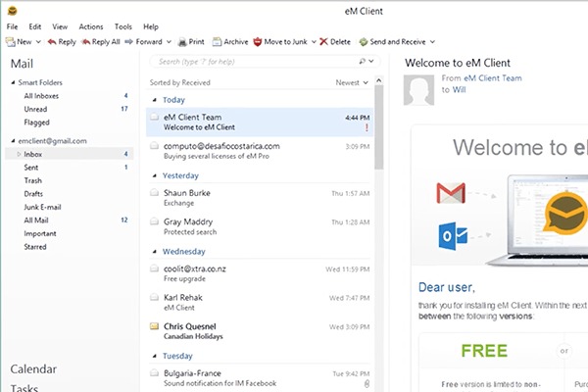
Task: Click the Sorted by Received header
Action: tap(180, 82)
